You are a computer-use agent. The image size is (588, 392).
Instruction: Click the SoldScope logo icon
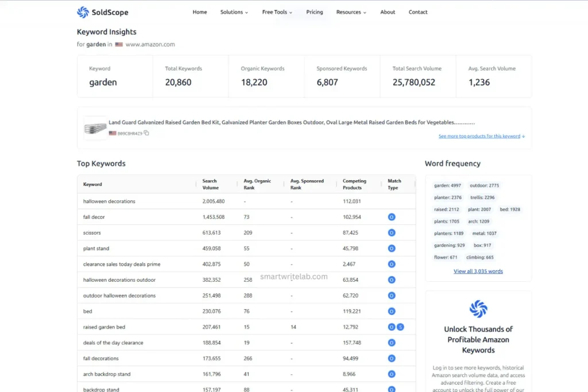click(x=83, y=13)
